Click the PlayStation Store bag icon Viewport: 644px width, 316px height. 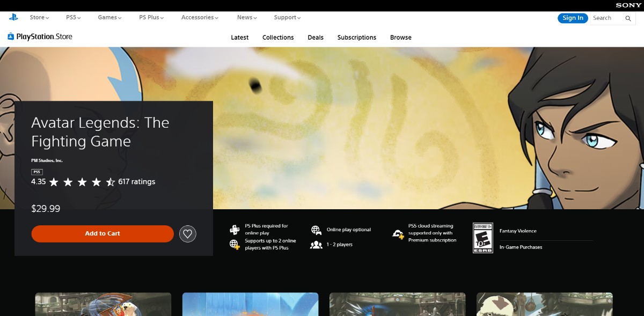click(x=11, y=36)
